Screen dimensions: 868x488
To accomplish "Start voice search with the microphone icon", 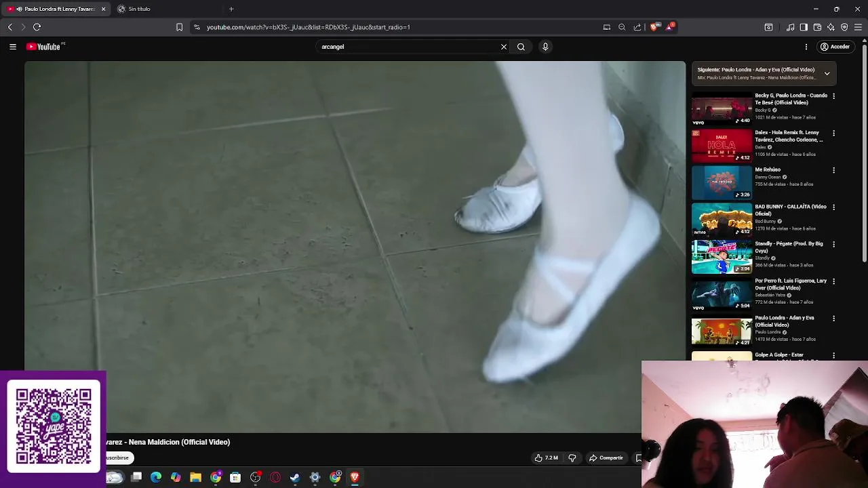I will tap(545, 47).
